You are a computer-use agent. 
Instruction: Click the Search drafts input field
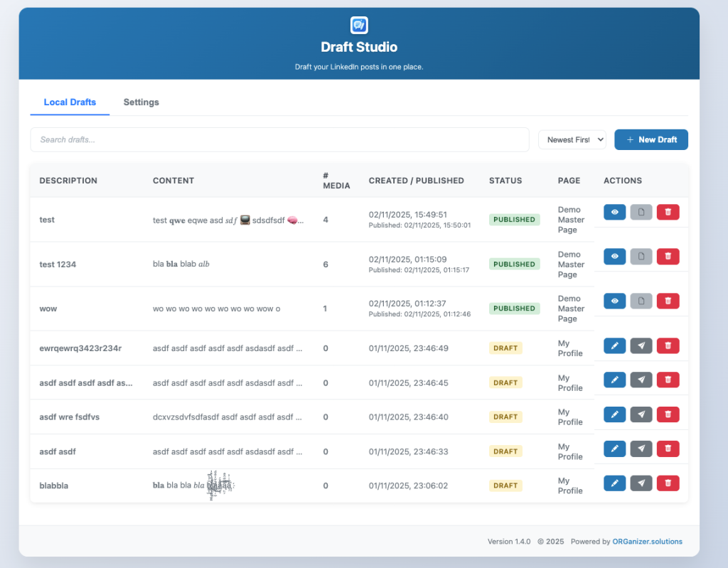(x=279, y=140)
